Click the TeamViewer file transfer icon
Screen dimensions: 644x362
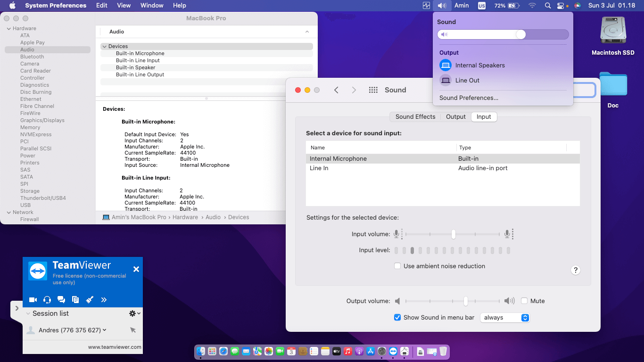coord(75,299)
